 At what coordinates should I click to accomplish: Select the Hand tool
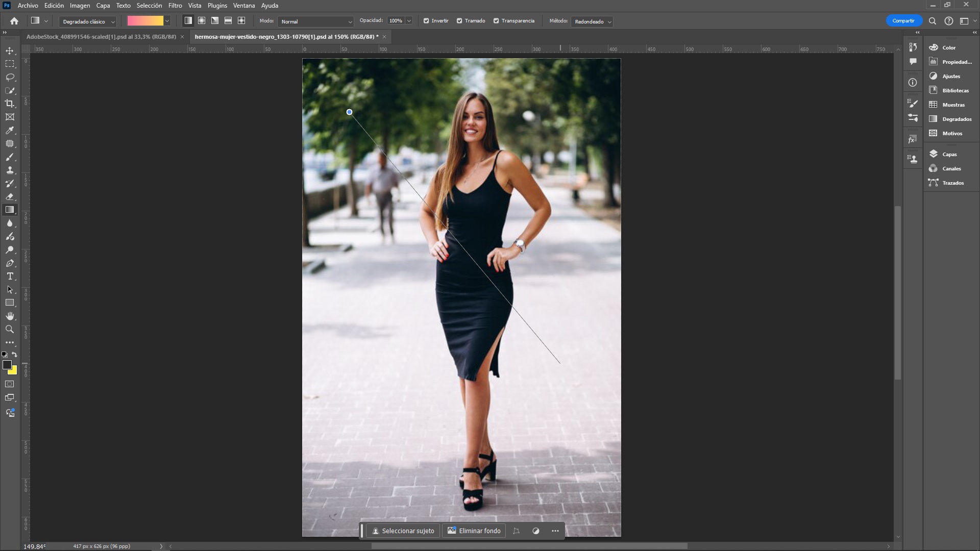(10, 316)
